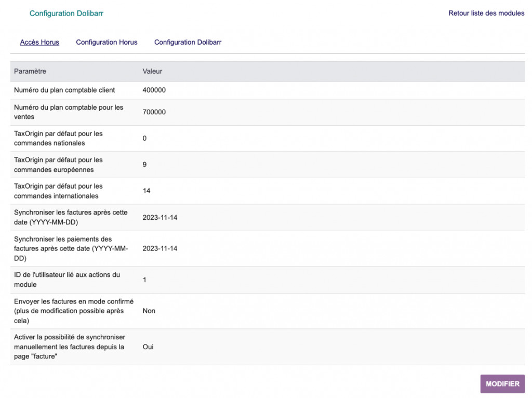Select the 700000 sales account value
532x398 pixels.
[x=154, y=112]
